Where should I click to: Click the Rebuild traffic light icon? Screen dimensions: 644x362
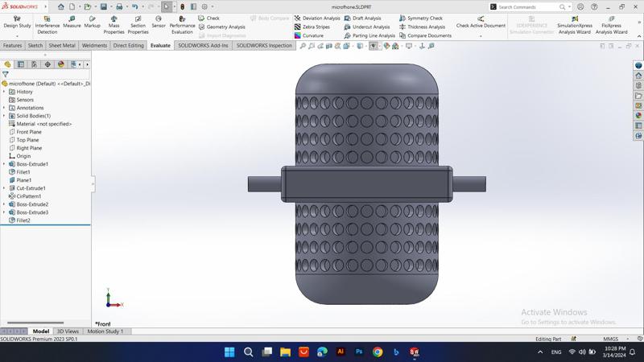pyautogui.click(x=183, y=6)
